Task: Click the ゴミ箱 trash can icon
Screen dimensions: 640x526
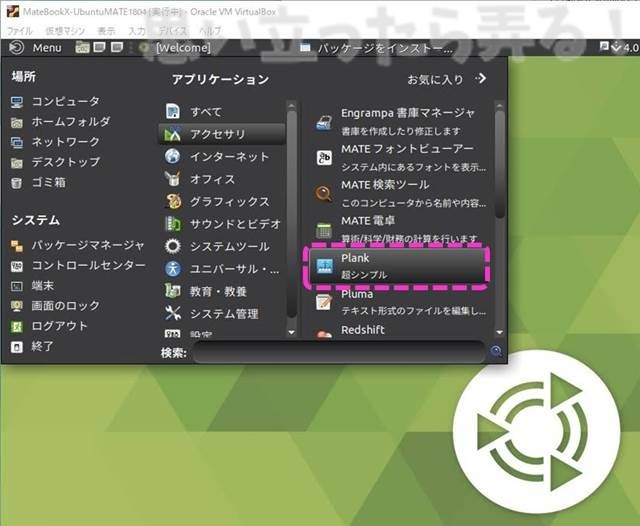Action: 17,183
